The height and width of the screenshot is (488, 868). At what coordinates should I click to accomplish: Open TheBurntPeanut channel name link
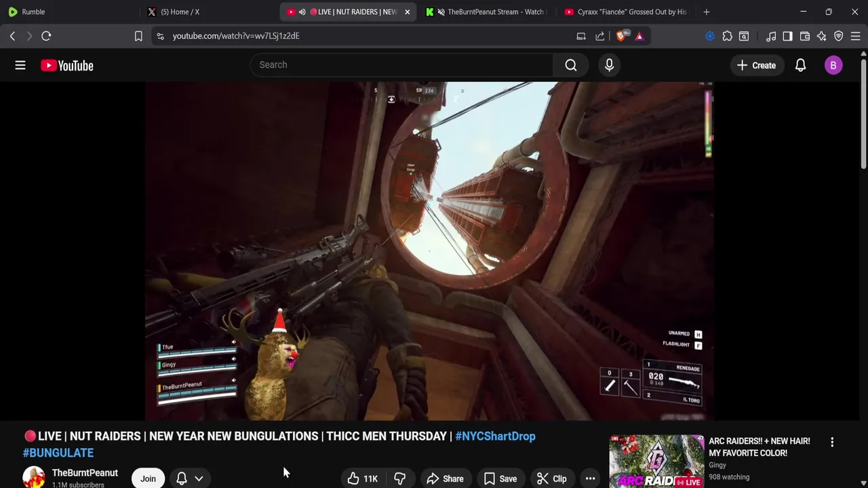85,472
